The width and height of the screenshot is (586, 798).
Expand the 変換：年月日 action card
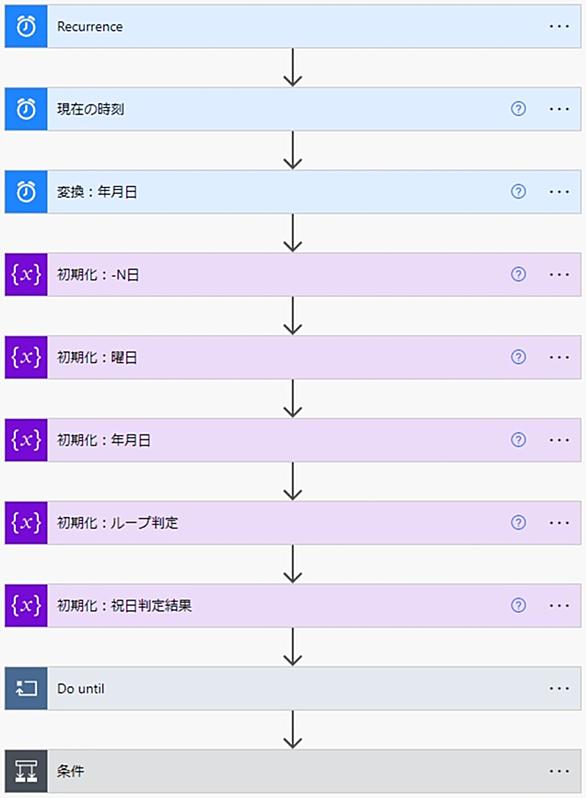(293, 192)
